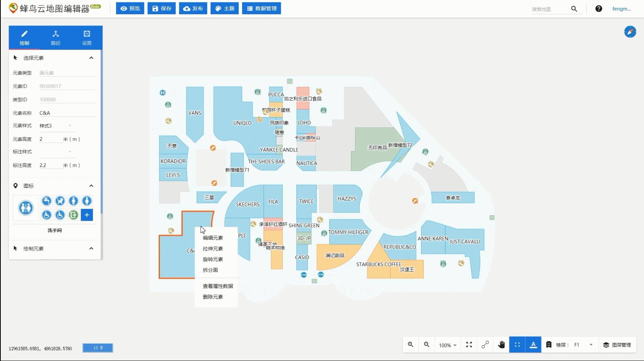This screenshot has width=644, height=361.
Task: Toggle the blue frame selection button
Action: pos(517,345)
